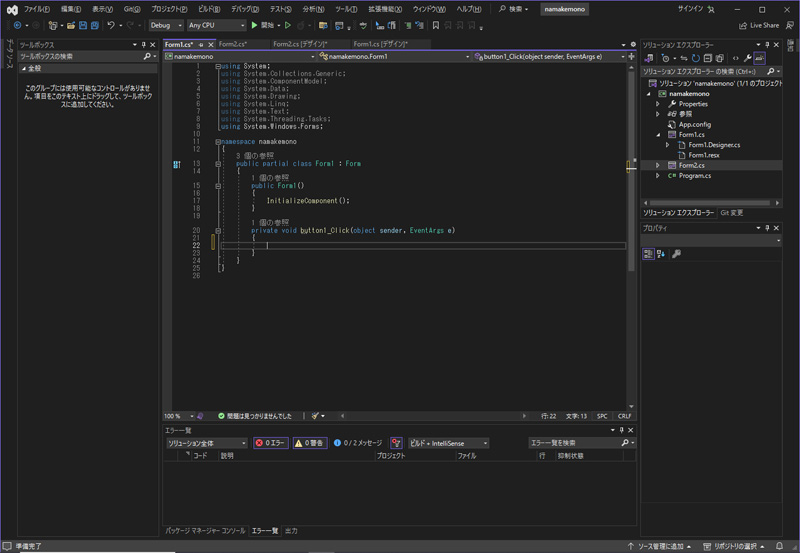Click the Categorized view icon in Properties panel
Viewport: 800px width, 553px height.
pyautogui.click(x=648, y=254)
